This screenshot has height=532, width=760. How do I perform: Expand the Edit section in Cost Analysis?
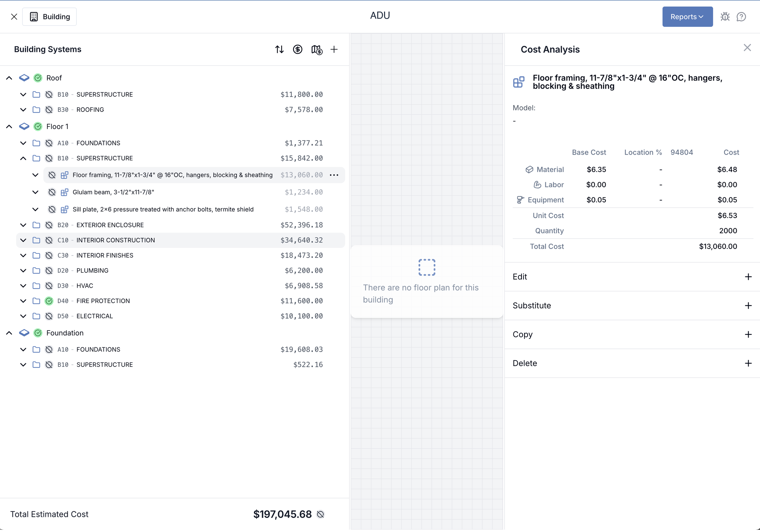coord(748,277)
